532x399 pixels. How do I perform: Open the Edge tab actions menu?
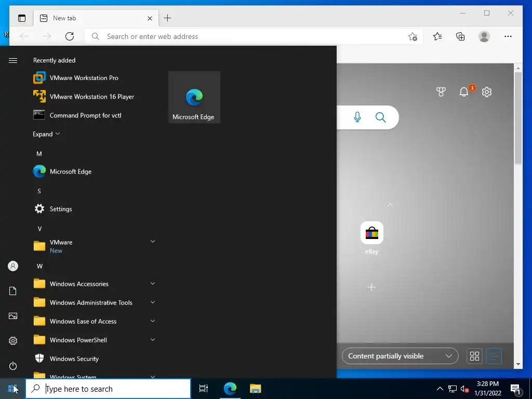(x=22, y=18)
